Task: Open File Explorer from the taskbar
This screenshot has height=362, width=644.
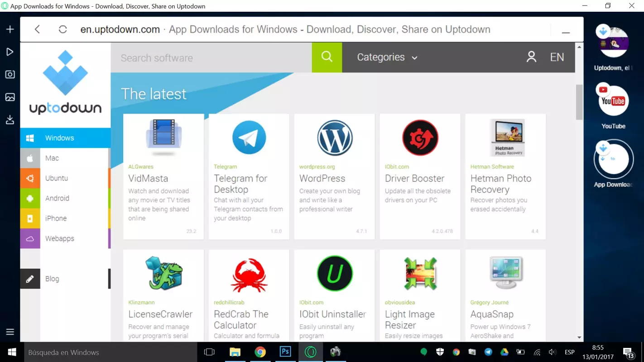Action: click(235, 352)
